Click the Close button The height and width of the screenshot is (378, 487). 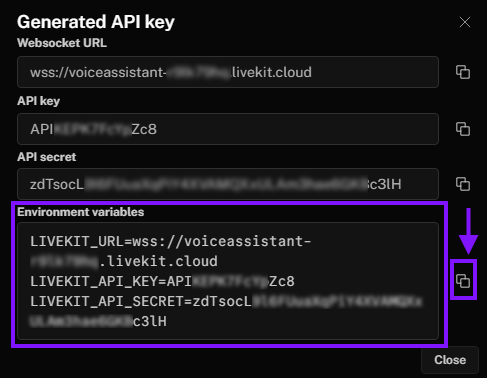pos(450,360)
